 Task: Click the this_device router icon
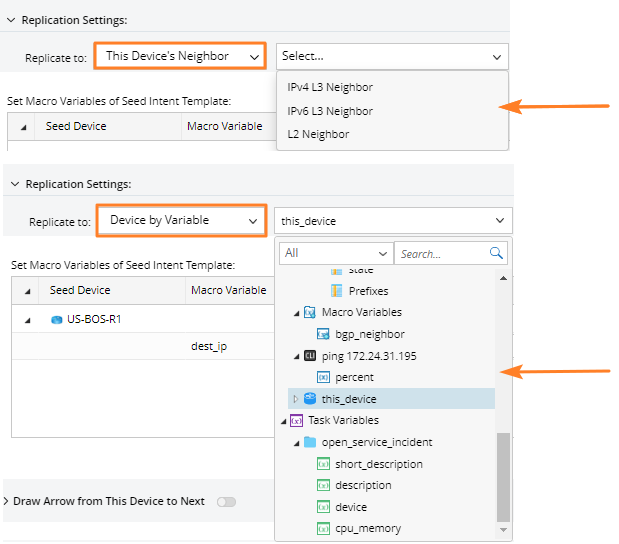point(309,399)
